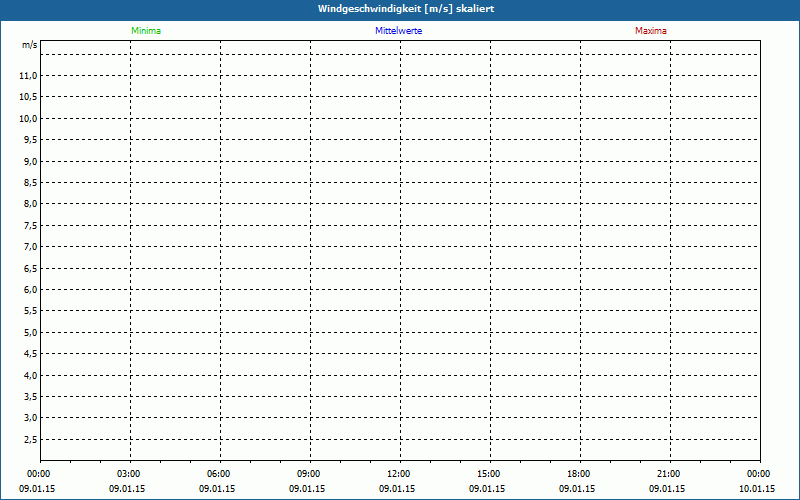Select the 11,0 y-axis label
This screenshot has width=800, height=500.
28,76
